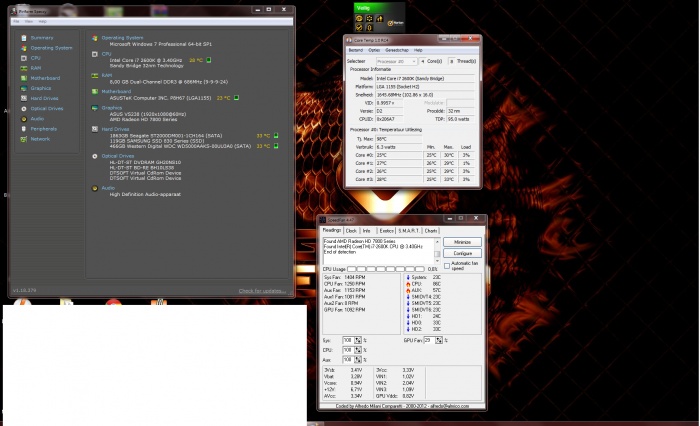The height and width of the screenshot is (426, 700).
Task: Select Hard Drives in Speccy sidebar
Action: pyautogui.click(x=44, y=98)
